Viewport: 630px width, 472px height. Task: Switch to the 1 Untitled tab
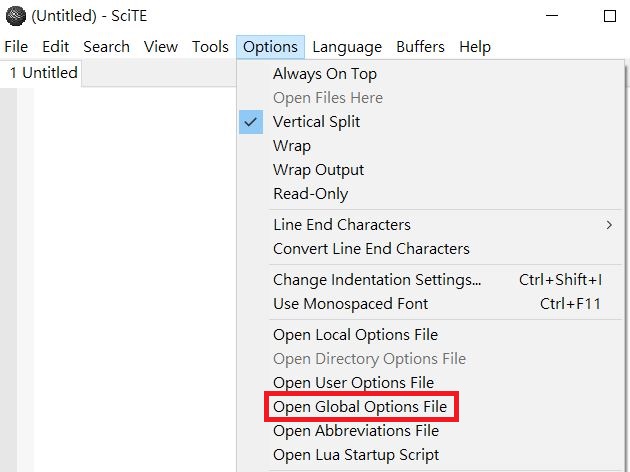click(x=43, y=73)
